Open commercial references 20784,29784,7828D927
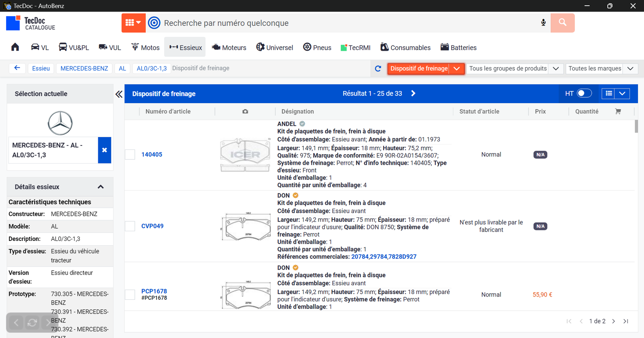This screenshot has height=338, width=644. [x=384, y=257]
